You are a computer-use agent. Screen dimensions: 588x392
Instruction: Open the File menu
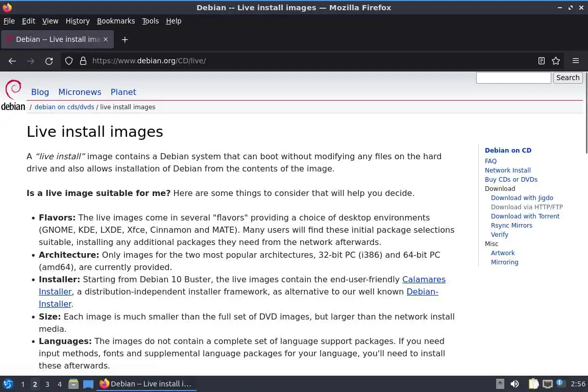coord(9,21)
